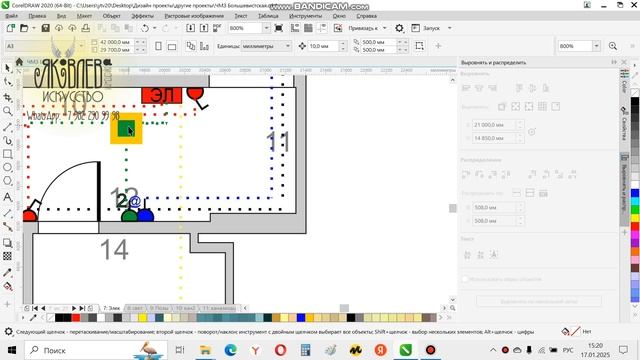Open the right-side 800% zoom dropdown

click(596, 46)
